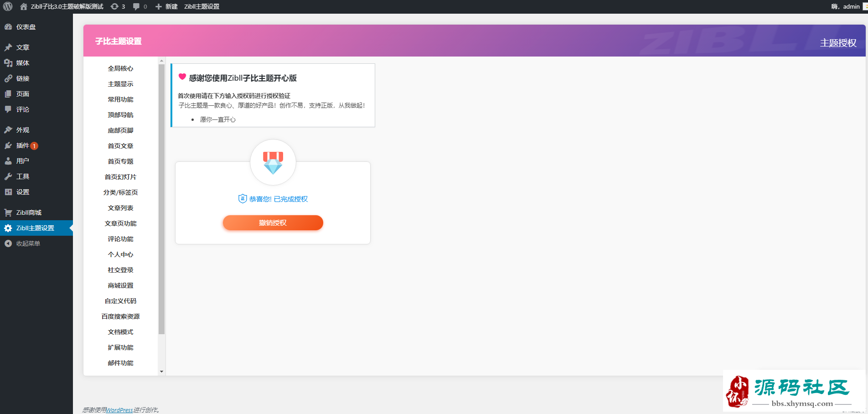The image size is (868, 414).
Task: Open the 仪表盘 menu item
Action: click(x=36, y=27)
